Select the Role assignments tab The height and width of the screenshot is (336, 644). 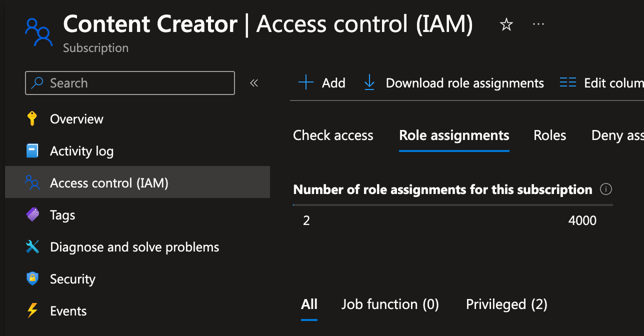coord(454,135)
